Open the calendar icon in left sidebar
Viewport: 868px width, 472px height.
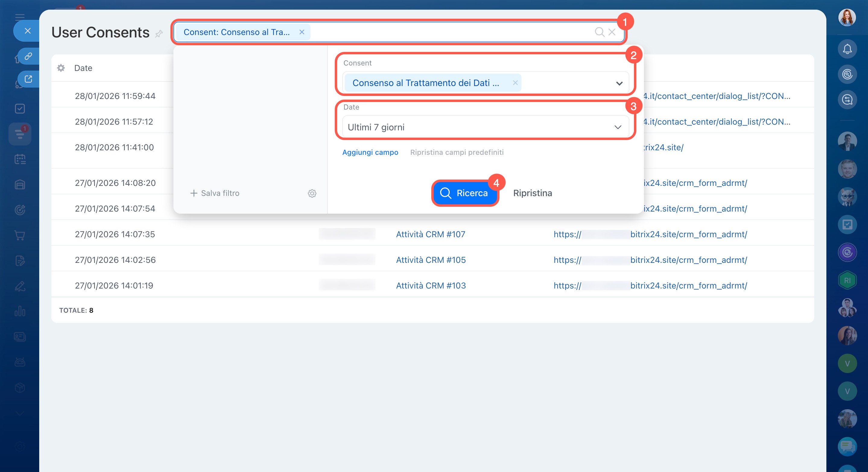click(x=20, y=159)
